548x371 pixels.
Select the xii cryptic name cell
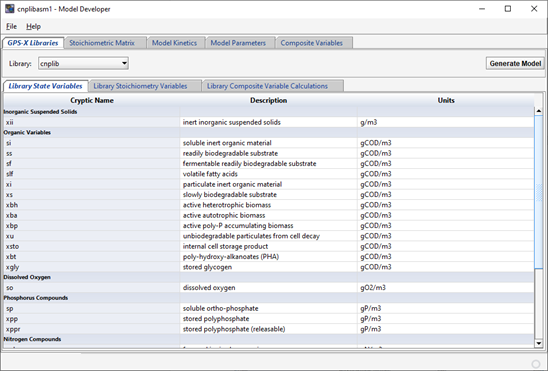click(92, 122)
